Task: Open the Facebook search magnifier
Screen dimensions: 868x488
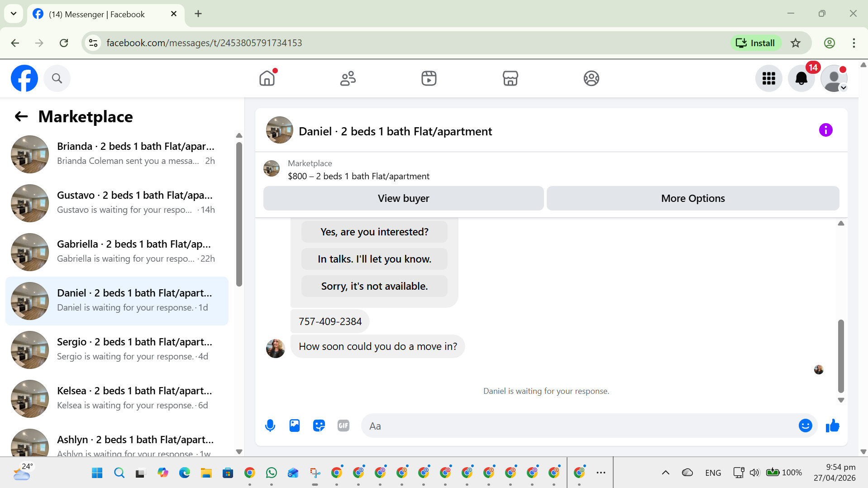Action: coord(57,78)
